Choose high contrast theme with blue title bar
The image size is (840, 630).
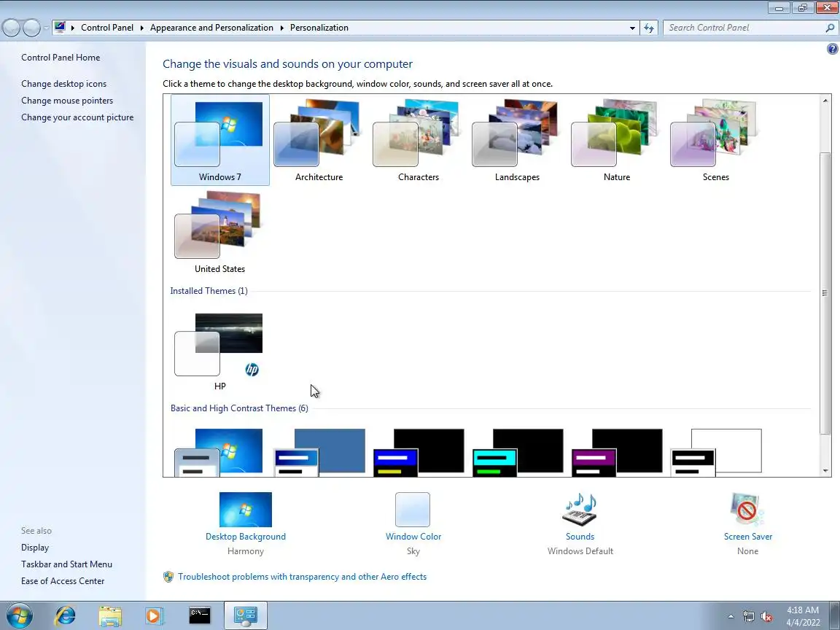point(419,451)
